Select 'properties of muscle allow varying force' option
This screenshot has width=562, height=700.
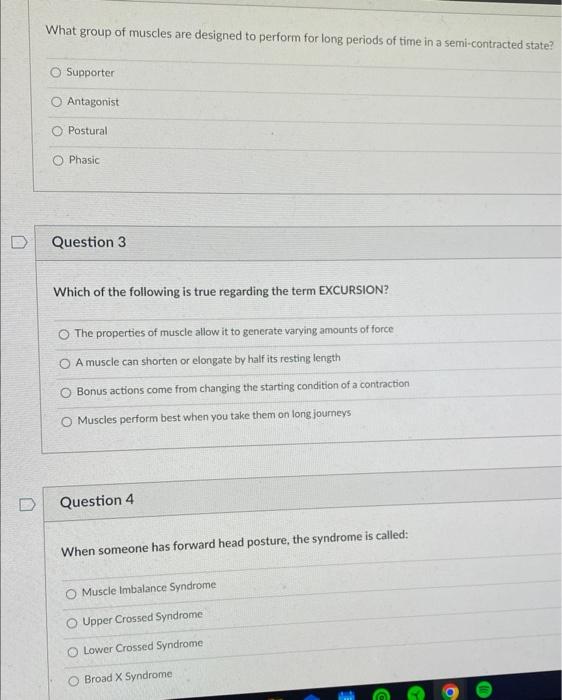pyautogui.click(x=64, y=334)
